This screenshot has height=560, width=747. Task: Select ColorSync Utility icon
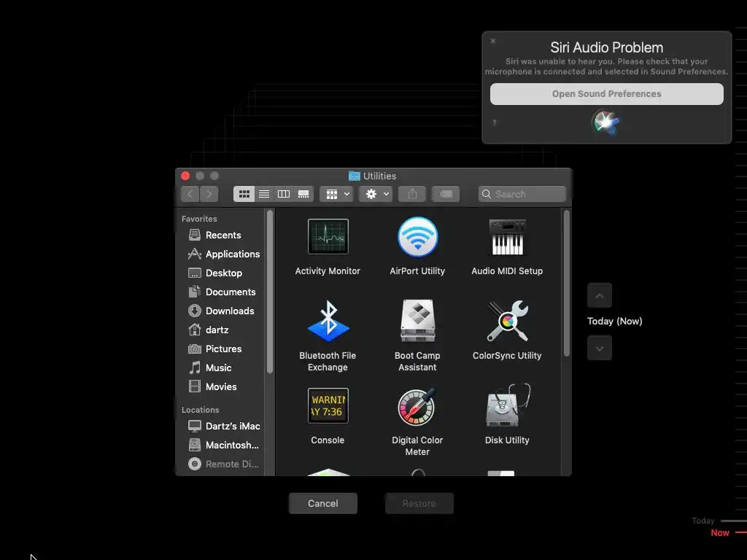click(507, 321)
